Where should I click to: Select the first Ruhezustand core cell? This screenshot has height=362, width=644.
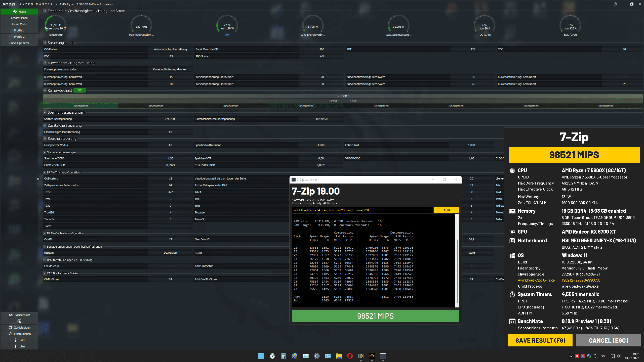[80, 106]
